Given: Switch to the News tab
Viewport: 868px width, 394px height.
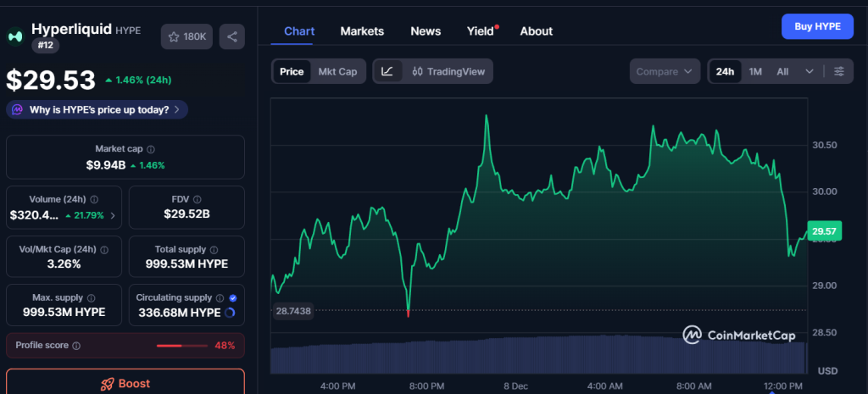Looking at the screenshot, I should (426, 31).
